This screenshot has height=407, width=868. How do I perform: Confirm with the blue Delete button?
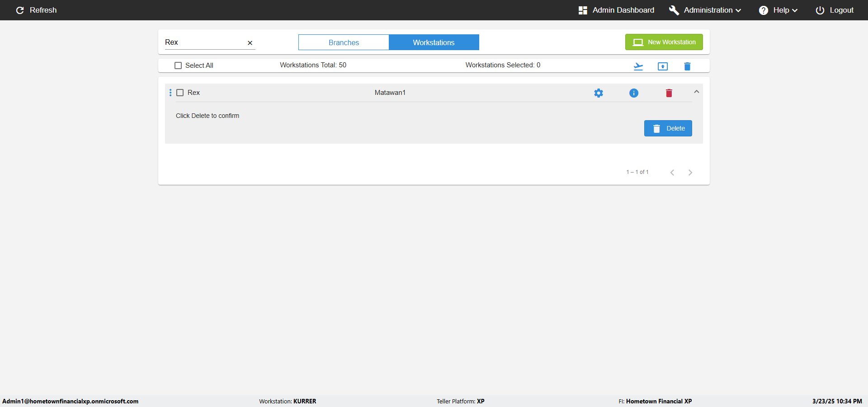[x=668, y=128]
